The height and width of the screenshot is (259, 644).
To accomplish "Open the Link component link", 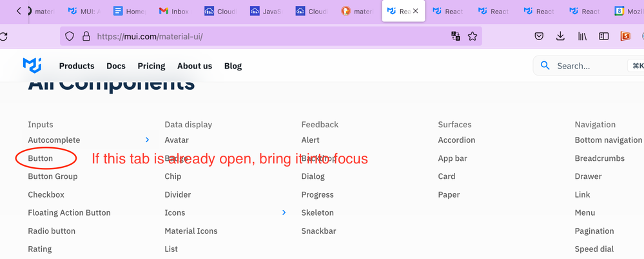I will (x=582, y=194).
